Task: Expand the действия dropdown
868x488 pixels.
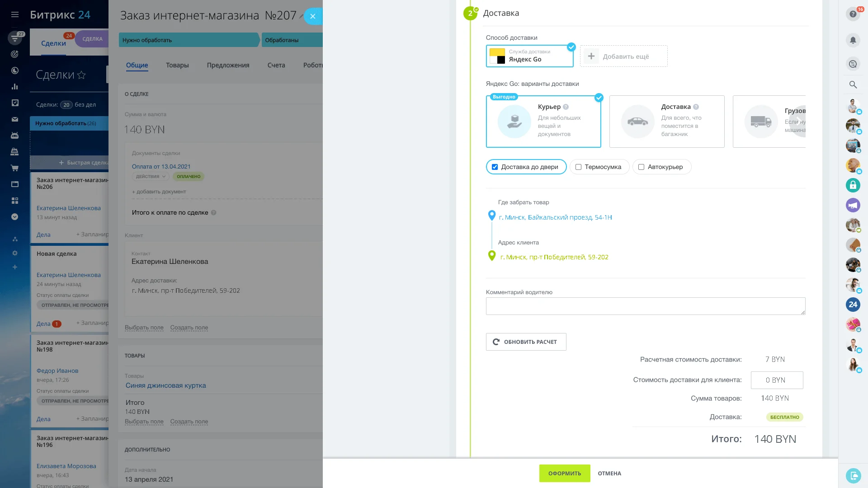Action: click(x=151, y=177)
